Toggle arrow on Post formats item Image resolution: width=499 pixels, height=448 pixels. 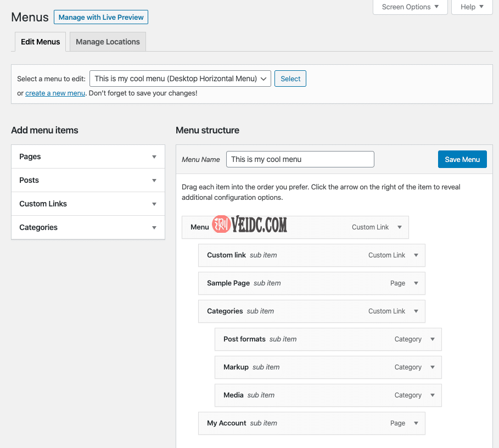pos(433,339)
